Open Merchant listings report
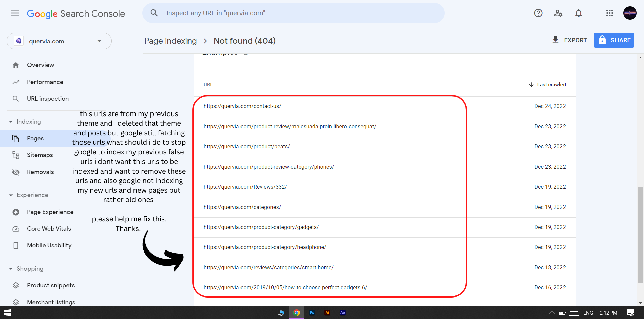Viewport: 644px width, 320px height. point(51,302)
